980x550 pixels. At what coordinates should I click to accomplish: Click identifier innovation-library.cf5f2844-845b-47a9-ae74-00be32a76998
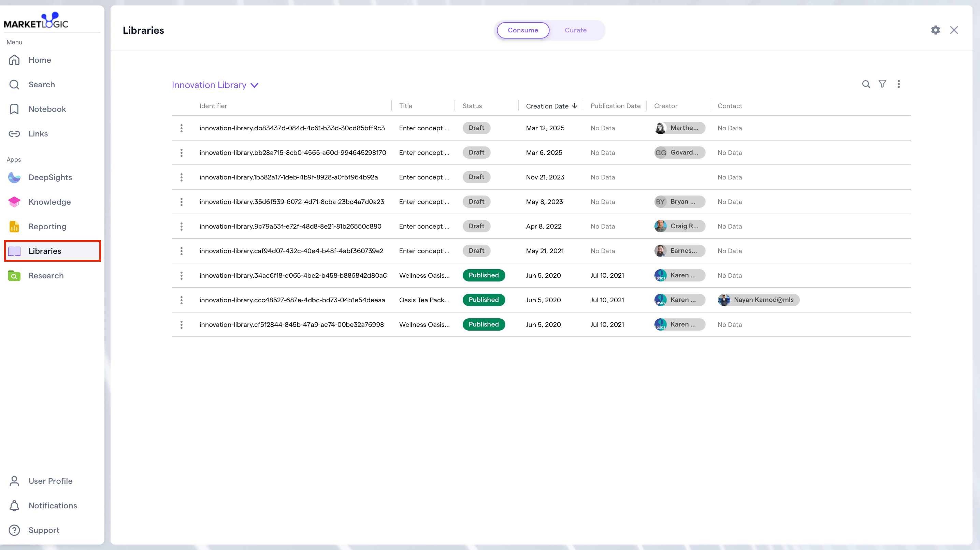pyautogui.click(x=291, y=324)
